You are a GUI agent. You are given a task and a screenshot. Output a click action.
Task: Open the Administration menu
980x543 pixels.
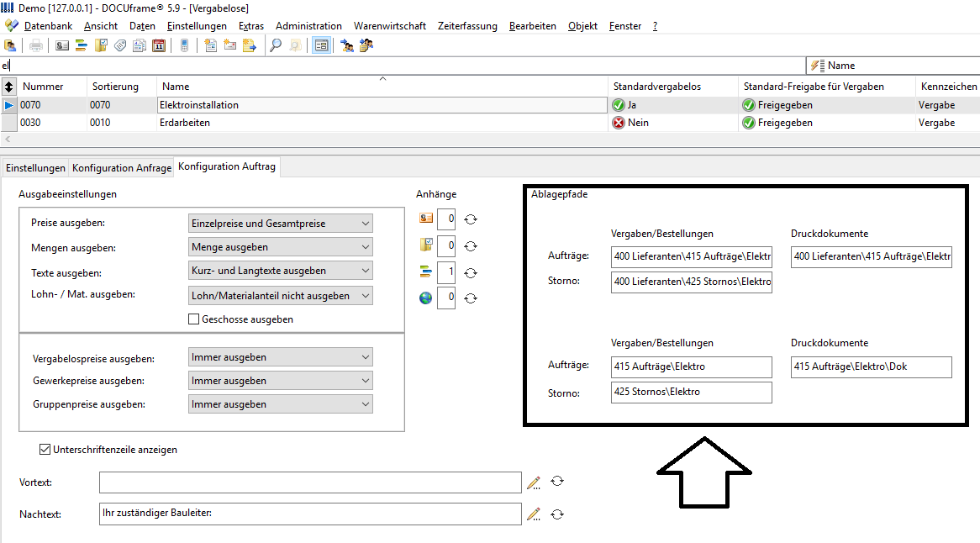pyautogui.click(x=308, y=25)
